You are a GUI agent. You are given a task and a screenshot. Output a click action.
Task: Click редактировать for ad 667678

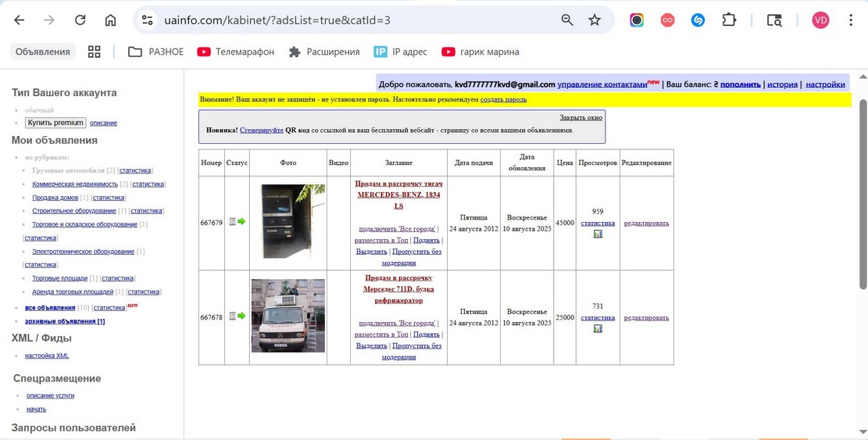pos(646,317)
